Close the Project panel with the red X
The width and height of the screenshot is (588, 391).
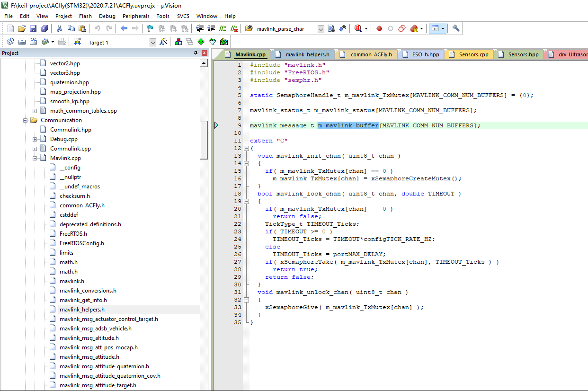(x=205, y=53)
